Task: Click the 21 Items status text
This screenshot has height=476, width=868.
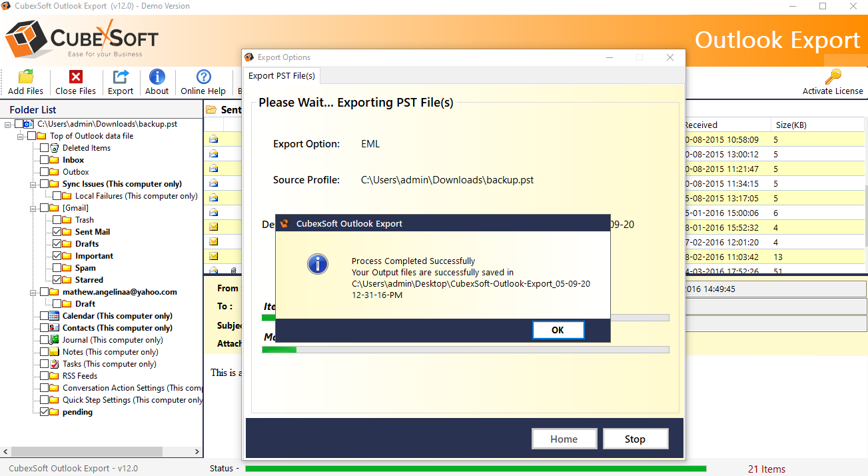Action: [x=767, y=469]
